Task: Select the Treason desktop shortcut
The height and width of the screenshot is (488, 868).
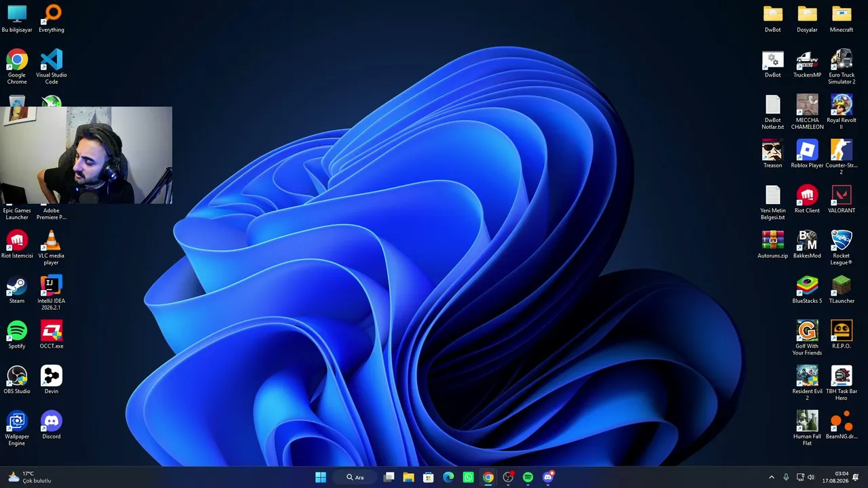Action: tap(772, 155)
